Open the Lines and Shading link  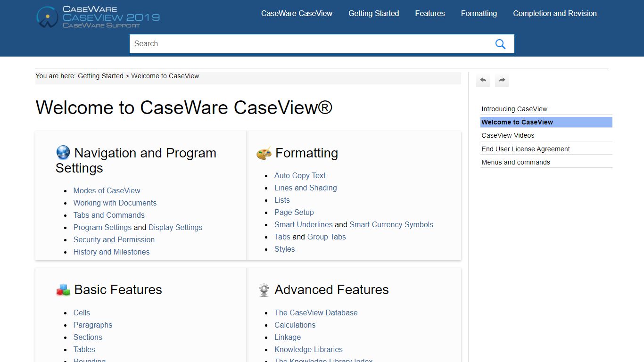[305, 188]
